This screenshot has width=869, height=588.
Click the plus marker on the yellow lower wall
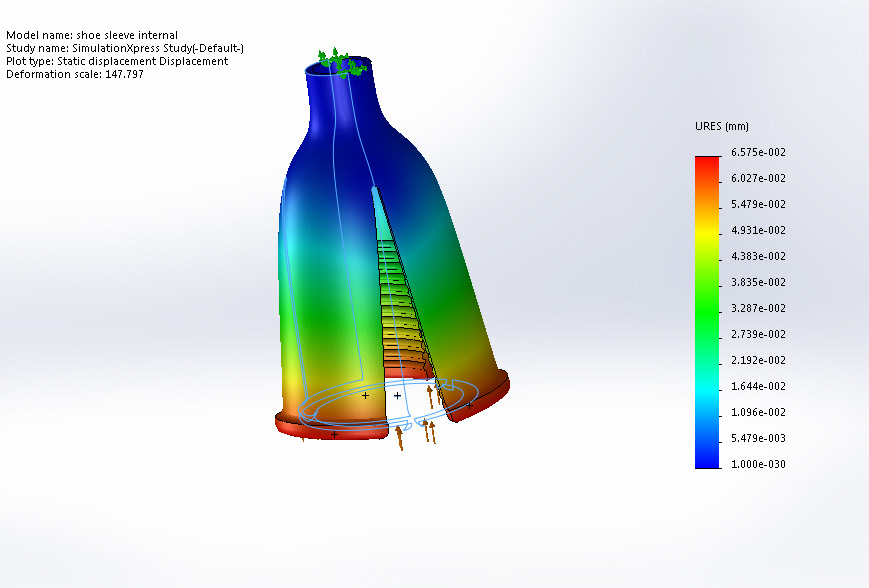(x=365, y=396)
